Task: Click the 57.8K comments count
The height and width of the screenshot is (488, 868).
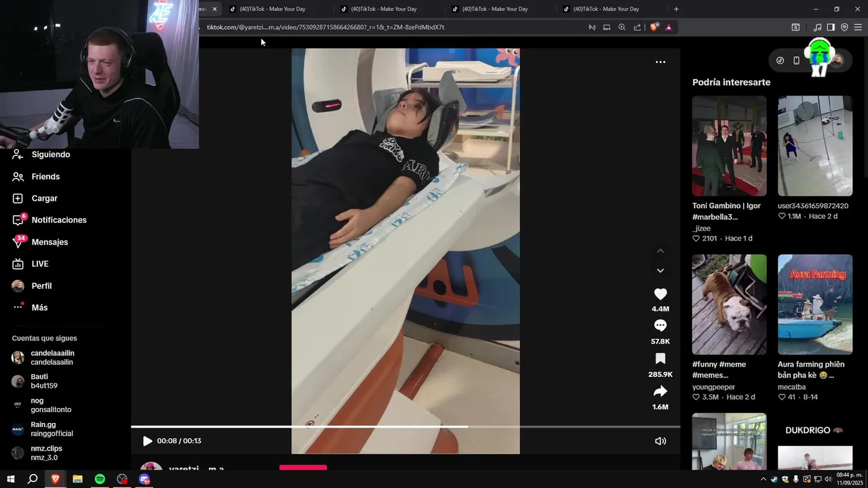Action: click(x=660, y=342)
